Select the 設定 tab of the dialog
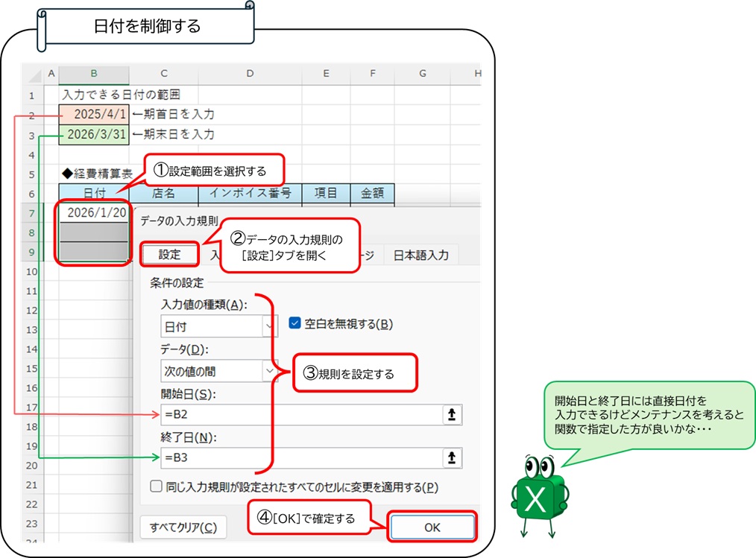756x558 pixels. click(169, 253)
